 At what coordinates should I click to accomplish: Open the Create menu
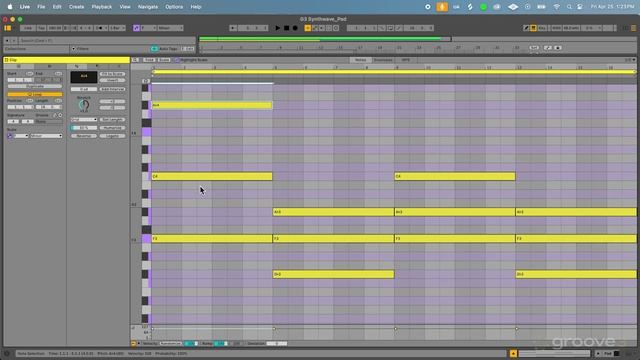[76, 7]
